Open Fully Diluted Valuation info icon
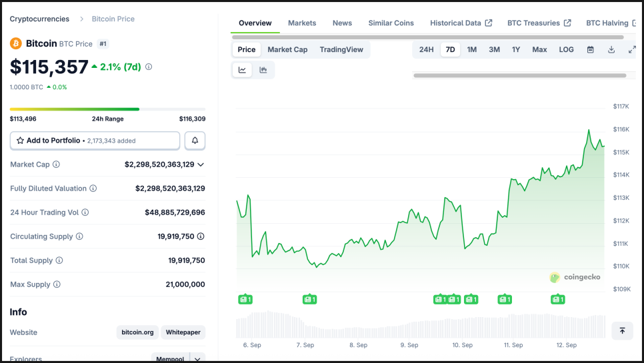 coord(93,188)
